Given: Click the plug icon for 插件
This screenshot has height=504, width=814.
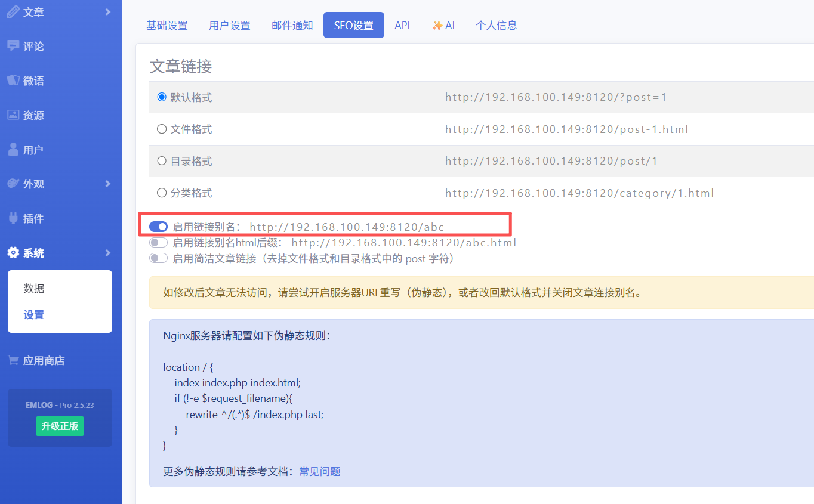Looking at the screenshot, I should click(x=13, y=218).
